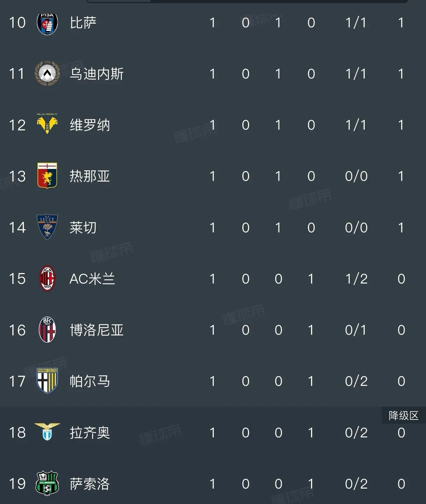Click the 萨索洛 team name

[90, 484]
